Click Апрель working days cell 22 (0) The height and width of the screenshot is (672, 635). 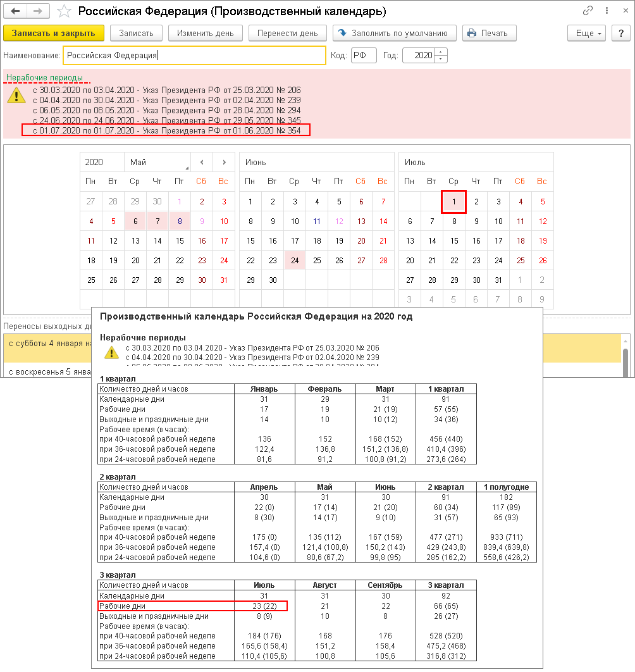pos(264,507)
